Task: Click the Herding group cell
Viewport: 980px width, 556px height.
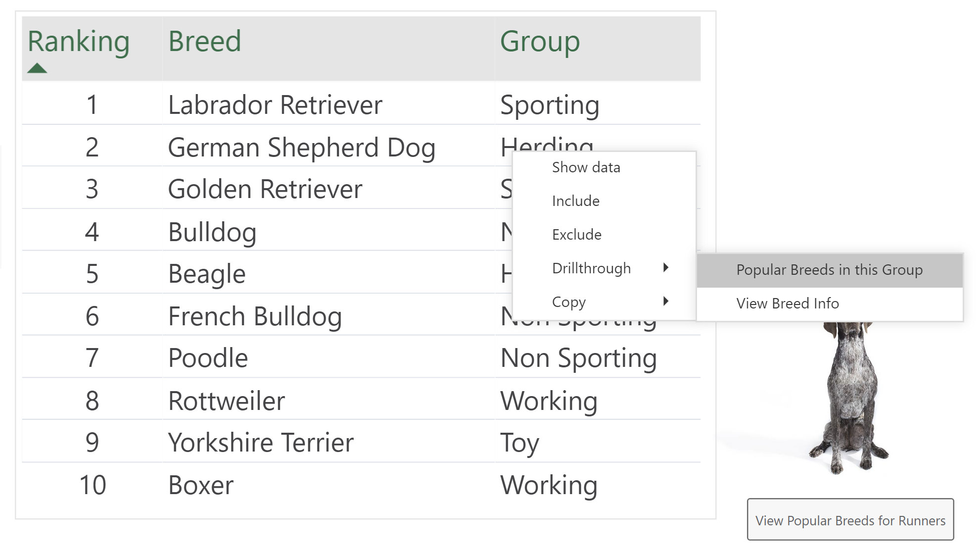Action: (547, 144)
